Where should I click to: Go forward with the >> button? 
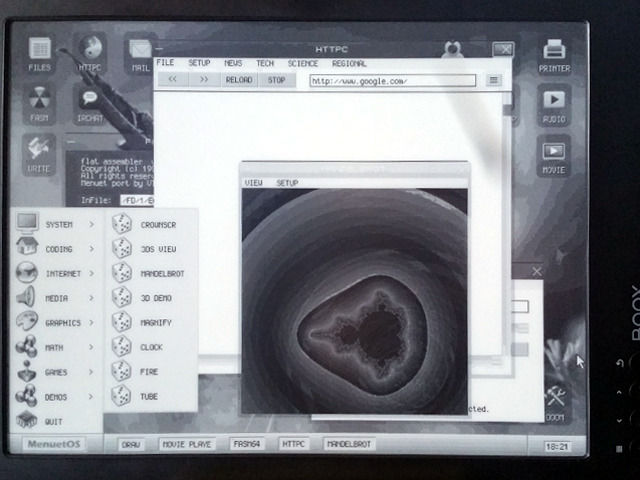204,80
